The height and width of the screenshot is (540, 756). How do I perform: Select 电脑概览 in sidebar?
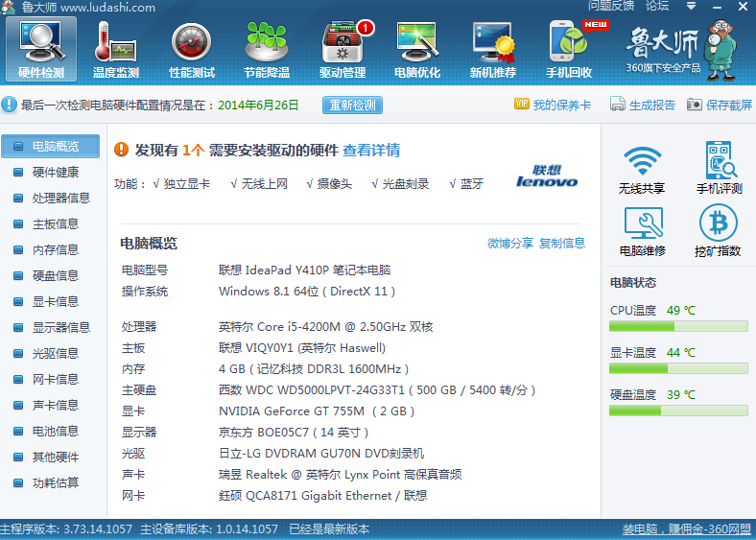tap(51, 146)
